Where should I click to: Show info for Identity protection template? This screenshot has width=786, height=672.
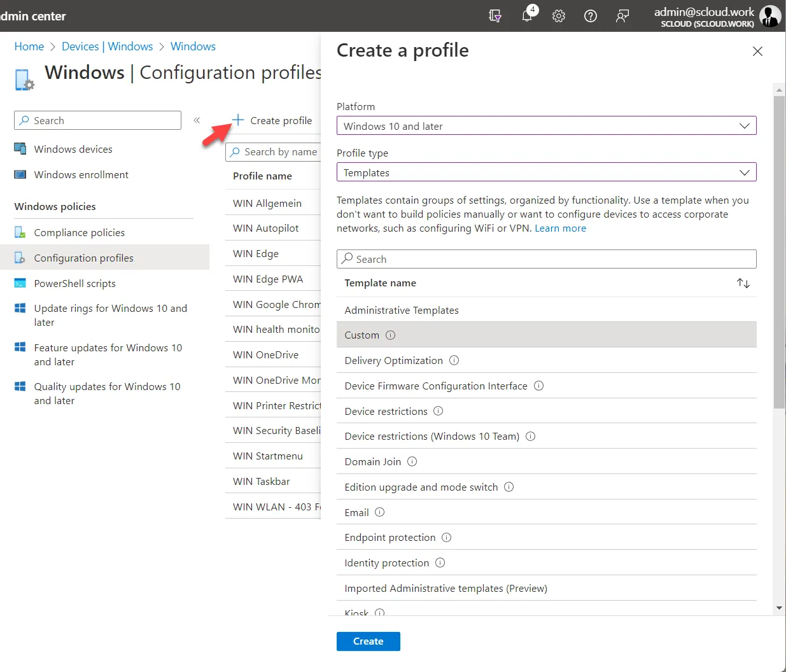[x=440, y=563]
